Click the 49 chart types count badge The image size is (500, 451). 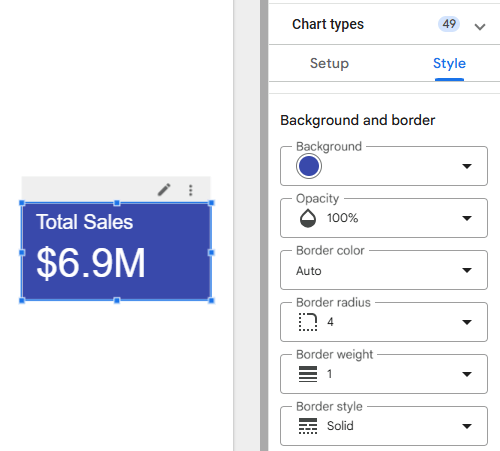[x=449, y=24]
